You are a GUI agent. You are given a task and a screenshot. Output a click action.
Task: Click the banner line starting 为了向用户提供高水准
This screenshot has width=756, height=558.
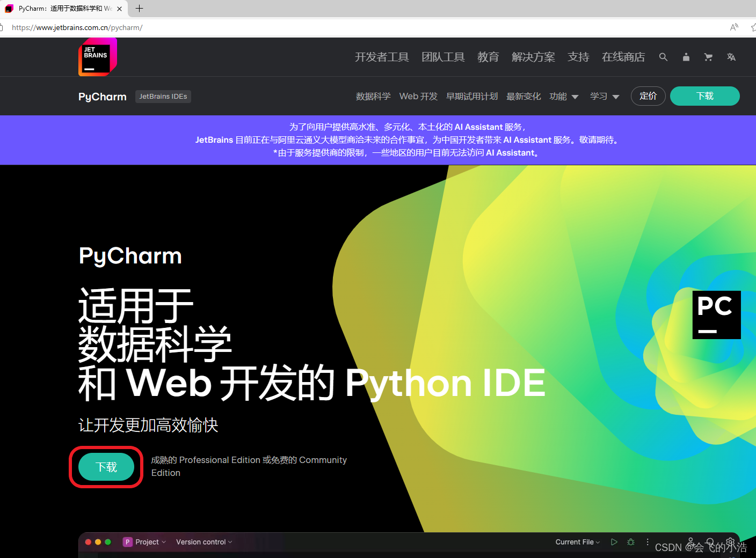pyautogui.click(x=408, y=127)
